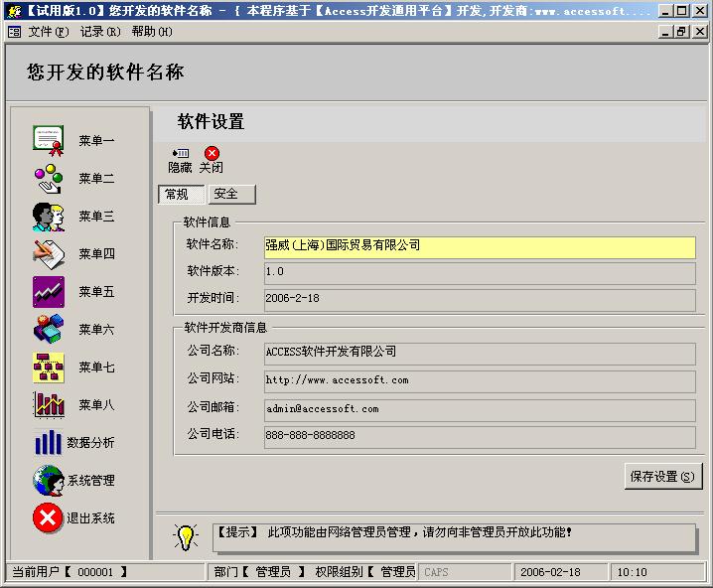Click the 数据分析 label
The width and height of the screenshot is (713, 588).
tap(90, 442)
